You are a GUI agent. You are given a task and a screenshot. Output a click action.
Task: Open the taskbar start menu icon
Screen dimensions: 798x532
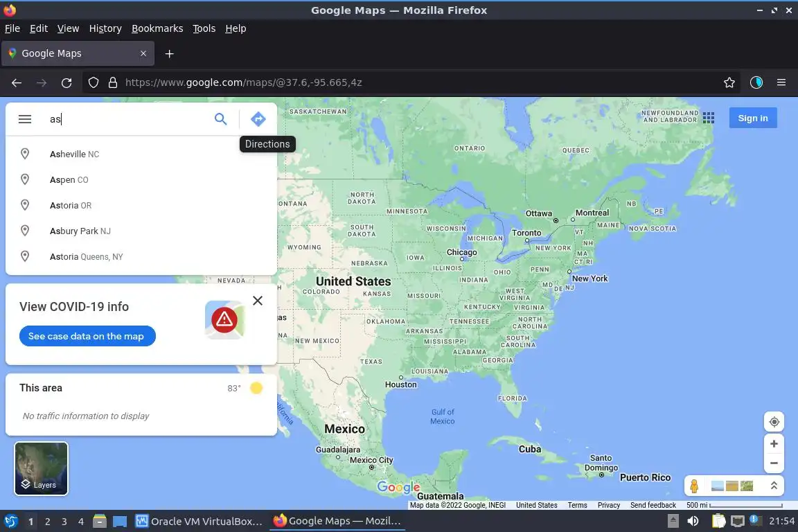pyautogui.click(x=10, y=522)
